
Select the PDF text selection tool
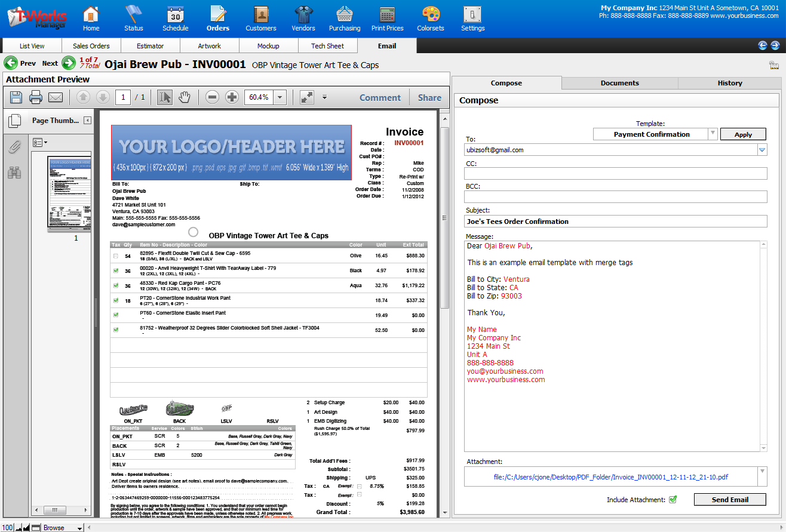[x=164, y=97]
